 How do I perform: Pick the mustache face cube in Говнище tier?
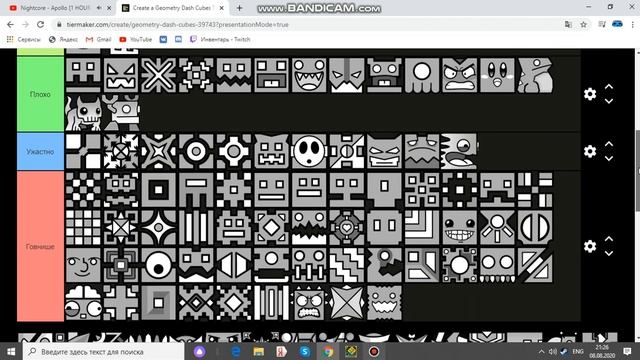[x=196, y=265]
